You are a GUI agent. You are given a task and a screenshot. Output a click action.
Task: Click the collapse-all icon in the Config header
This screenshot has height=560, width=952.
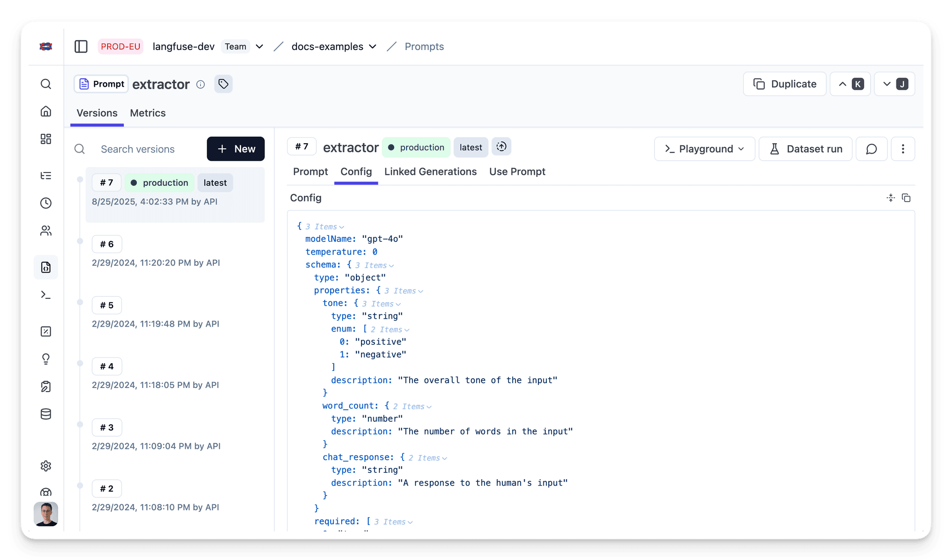click(x=891, y=198)
